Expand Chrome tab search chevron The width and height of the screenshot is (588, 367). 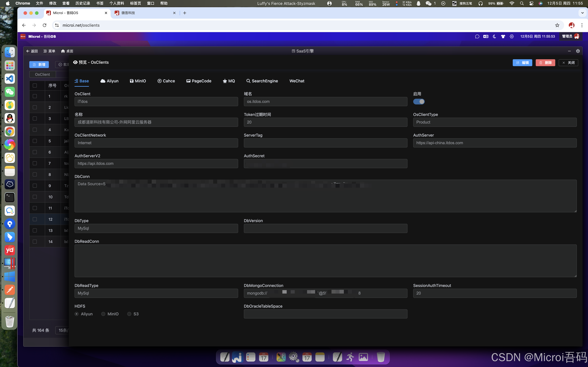[x=582, y=13]
